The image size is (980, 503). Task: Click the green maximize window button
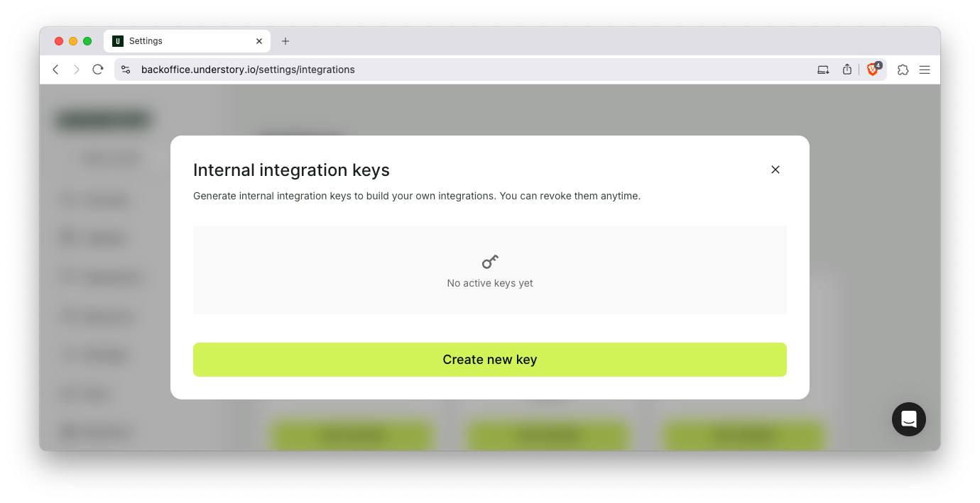pos(87,41)
